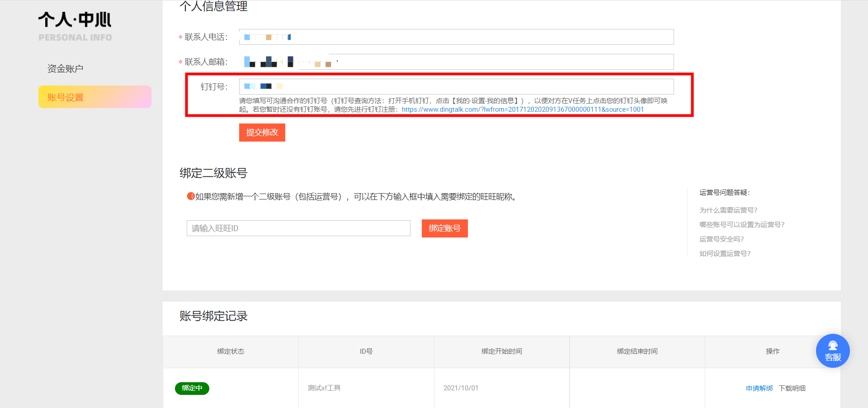868x408 pixels.
Task: Click the 联系人邮箱 input field
Action: 456,62
